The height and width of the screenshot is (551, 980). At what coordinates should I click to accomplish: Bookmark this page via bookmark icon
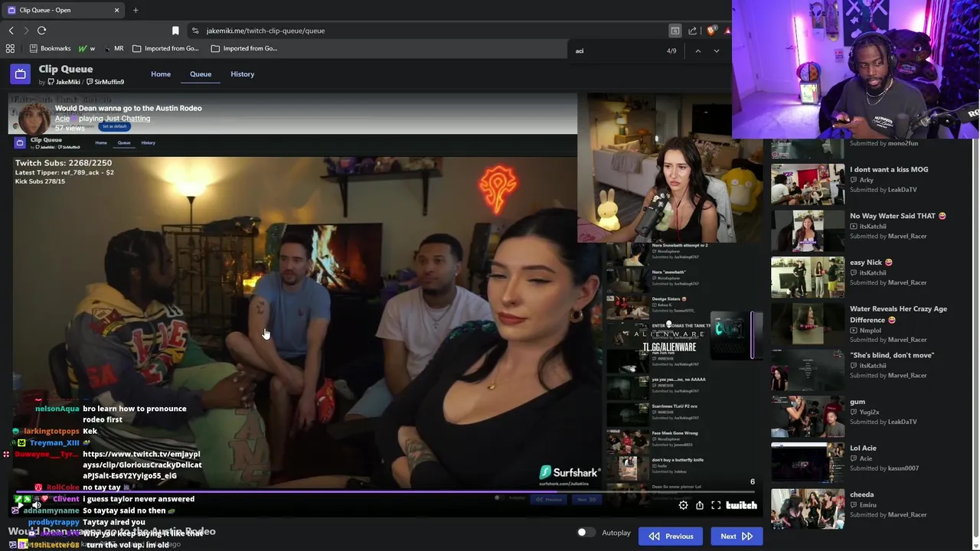pyautogui.click(x=175, y=31)
